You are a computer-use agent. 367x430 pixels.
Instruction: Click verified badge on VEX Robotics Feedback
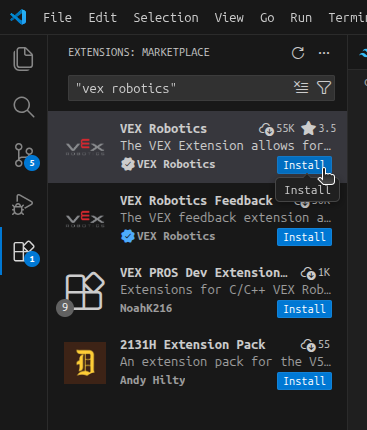click(x=127, y=236)
